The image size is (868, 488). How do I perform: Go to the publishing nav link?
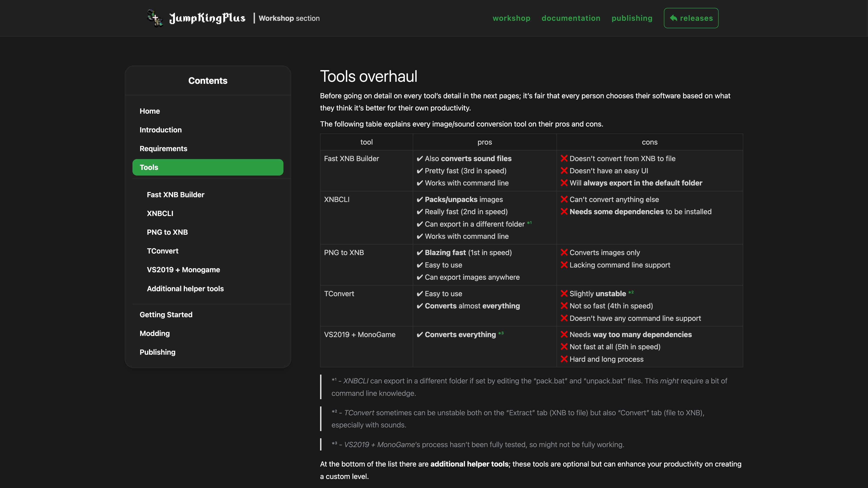tap(632, 18)
